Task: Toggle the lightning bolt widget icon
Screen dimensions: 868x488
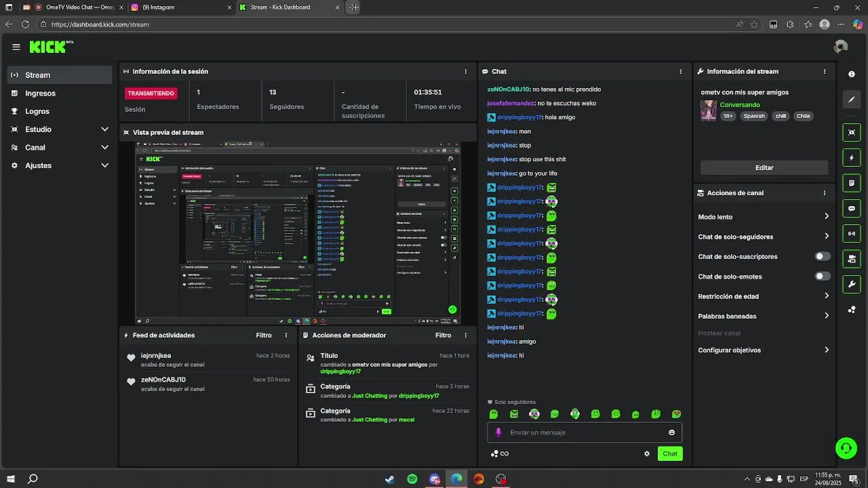Action: pos(852,158)
